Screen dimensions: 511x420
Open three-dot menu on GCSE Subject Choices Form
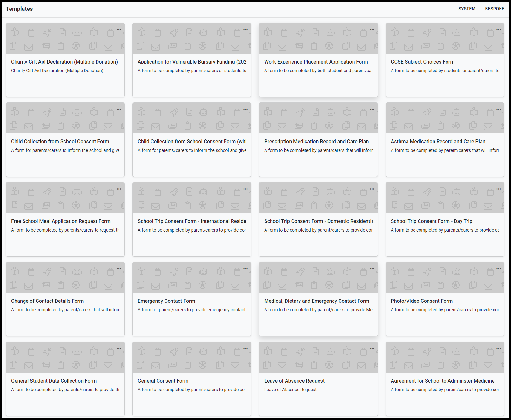pyautogui.click(x=499, y=30)
